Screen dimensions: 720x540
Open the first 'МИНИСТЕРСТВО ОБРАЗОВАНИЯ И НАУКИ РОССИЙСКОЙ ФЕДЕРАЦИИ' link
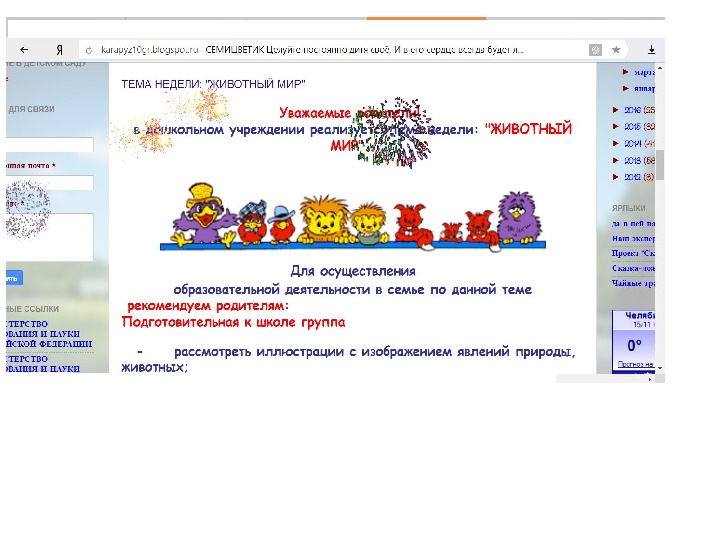point(49,334)
